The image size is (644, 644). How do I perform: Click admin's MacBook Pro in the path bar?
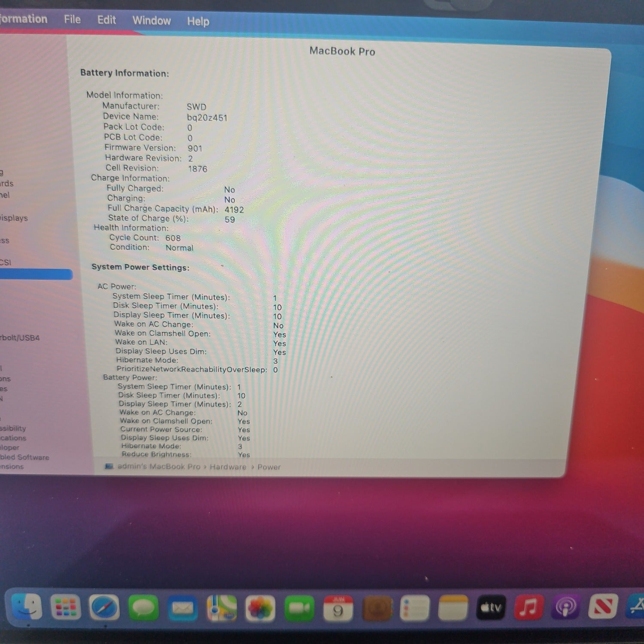[x=159, y=466]
